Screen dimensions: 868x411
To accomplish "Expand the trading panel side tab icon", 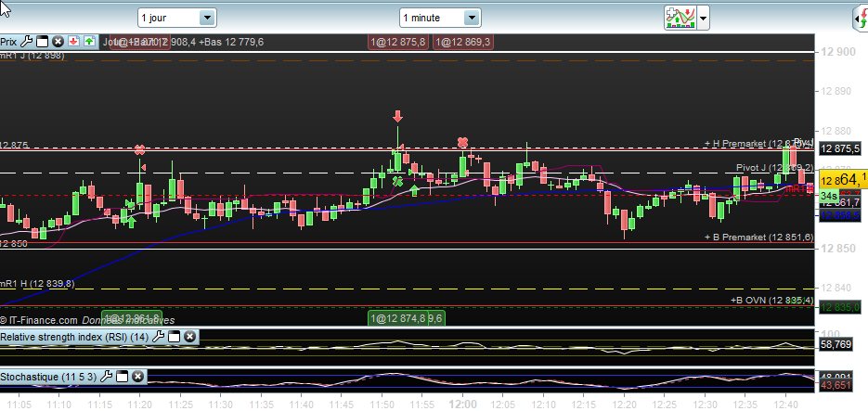I will [x=860, y=19].
